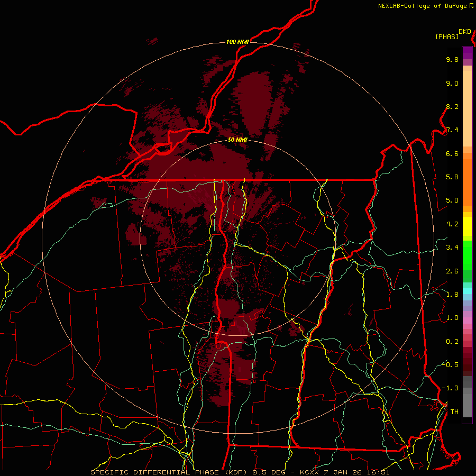
Task: Click the 5.0 value on the scale
Action: tap(452, 200)
